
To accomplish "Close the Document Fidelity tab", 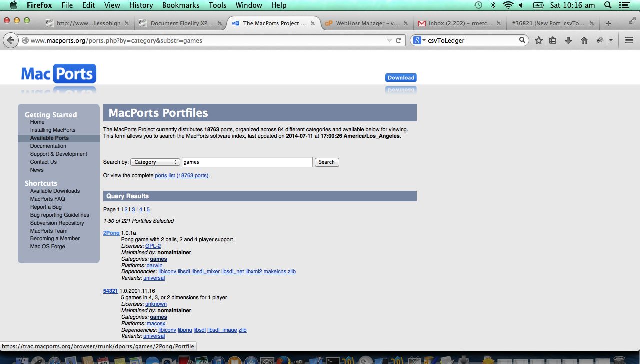I will coord(220,23).
